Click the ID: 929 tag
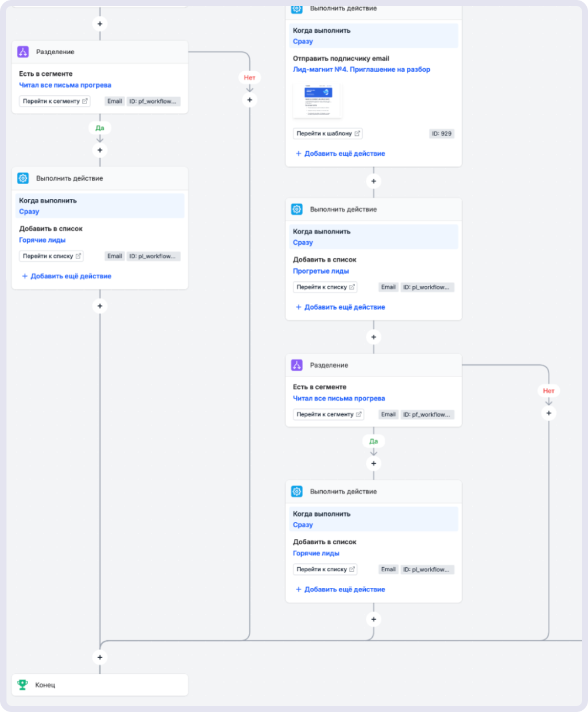Screen dimensions: 588x712 (x=442, y=134)
